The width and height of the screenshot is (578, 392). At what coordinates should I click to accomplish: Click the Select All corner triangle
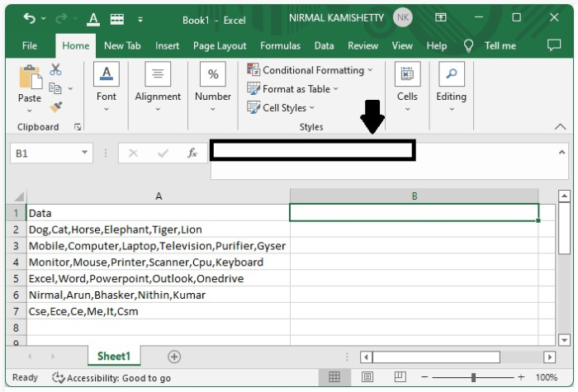pos(19,196)
